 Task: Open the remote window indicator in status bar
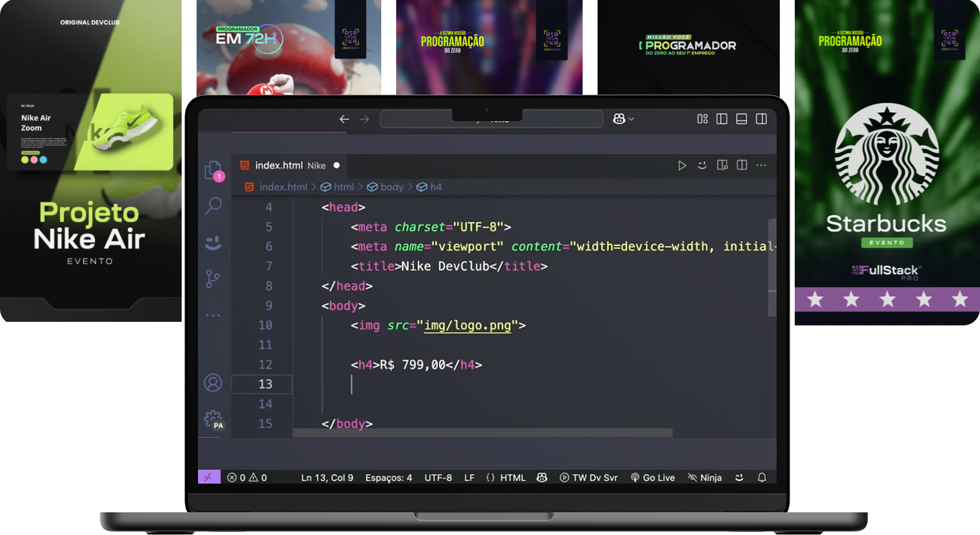point(209,478)
